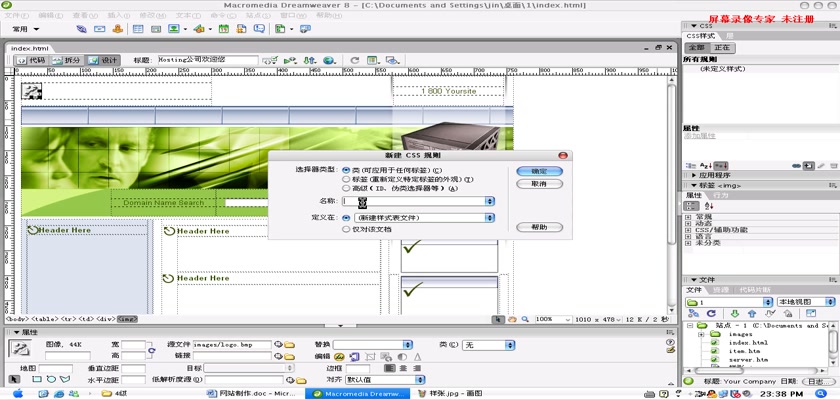This screenshot has width=840, height=400.
Task: Click Cancel button in New CSS Rule dialog
Action: [539, 184]
